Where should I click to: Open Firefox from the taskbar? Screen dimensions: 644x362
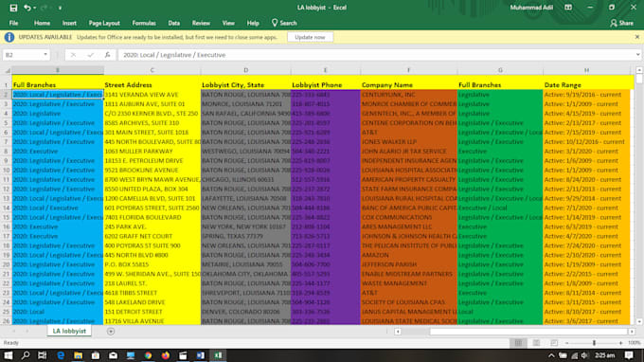click(x=166, y=355)
